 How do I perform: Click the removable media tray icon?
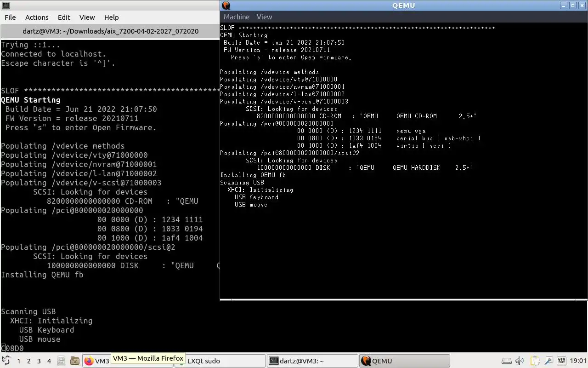(x=506, y=361)
